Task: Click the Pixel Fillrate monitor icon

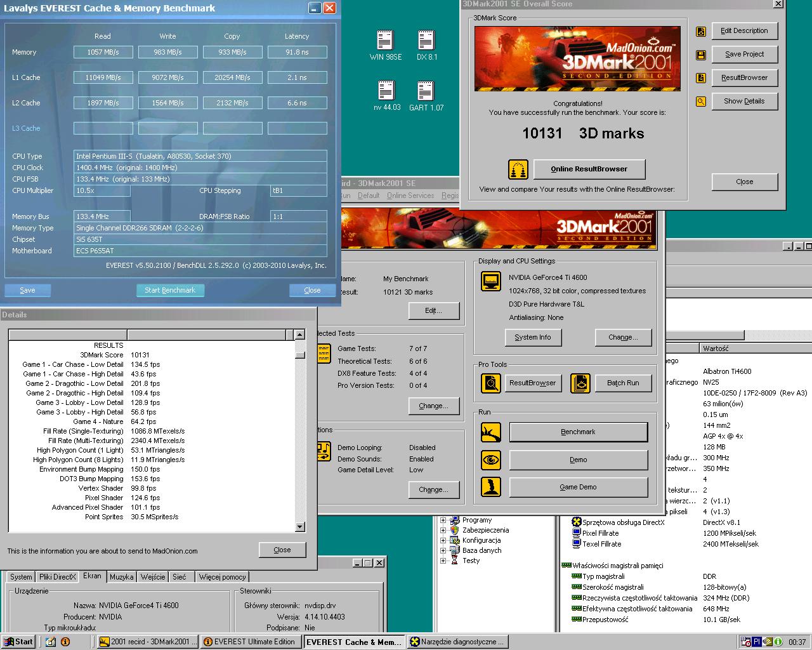Action: 576,533
